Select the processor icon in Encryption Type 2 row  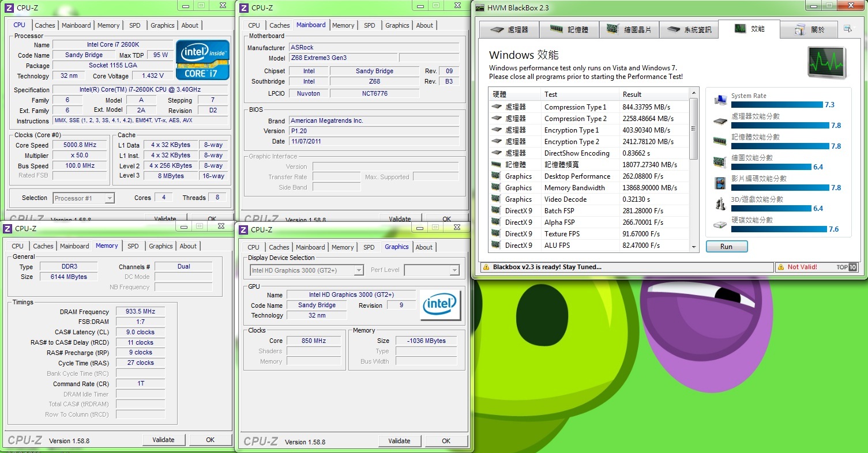point(496,141)
